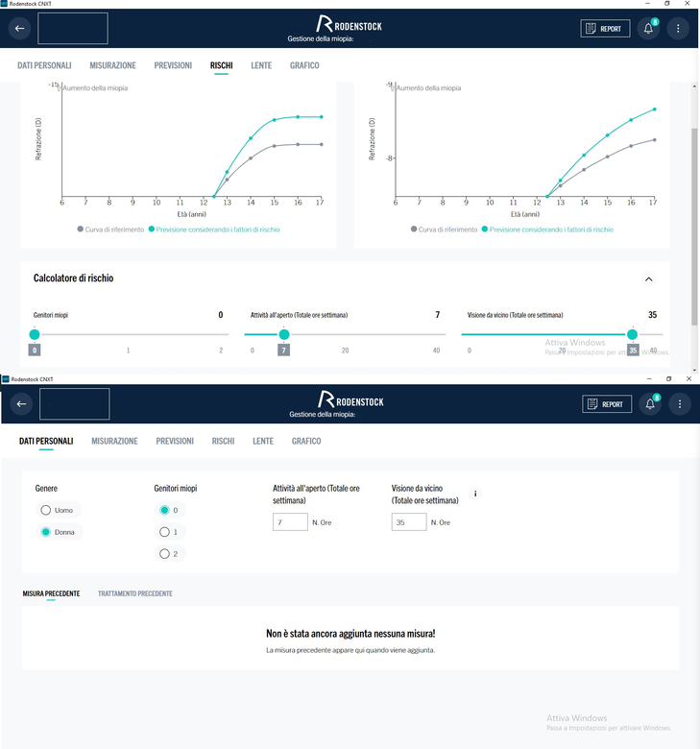
Task: Open notifications bell in the lower window
Action: tap(650, 403)
